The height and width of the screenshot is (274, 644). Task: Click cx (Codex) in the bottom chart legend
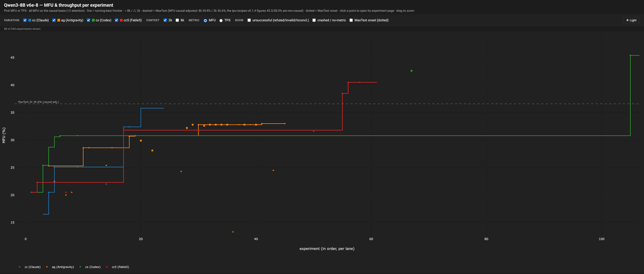click(90, 267)
